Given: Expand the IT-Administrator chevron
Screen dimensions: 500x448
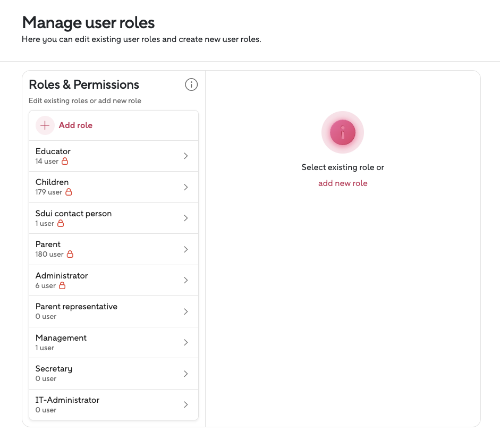Looking at the screenshot, I should pos(185,404).
